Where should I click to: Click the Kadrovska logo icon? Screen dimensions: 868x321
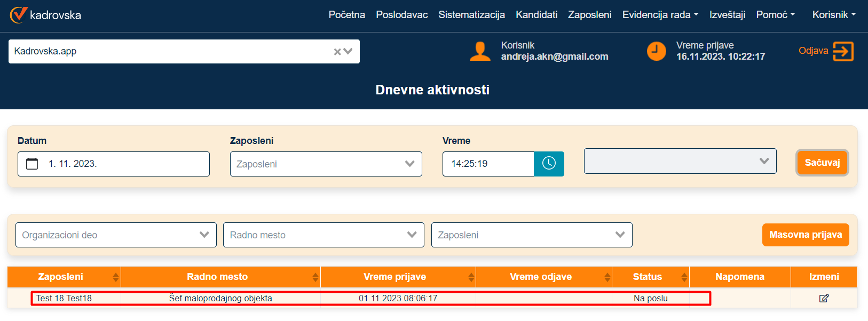[19, 15]
